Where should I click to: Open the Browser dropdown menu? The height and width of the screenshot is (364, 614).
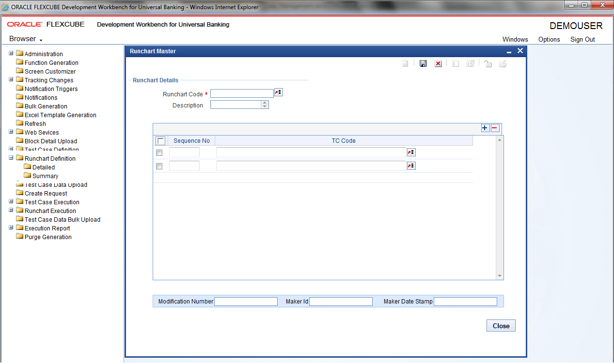point(26,39)
